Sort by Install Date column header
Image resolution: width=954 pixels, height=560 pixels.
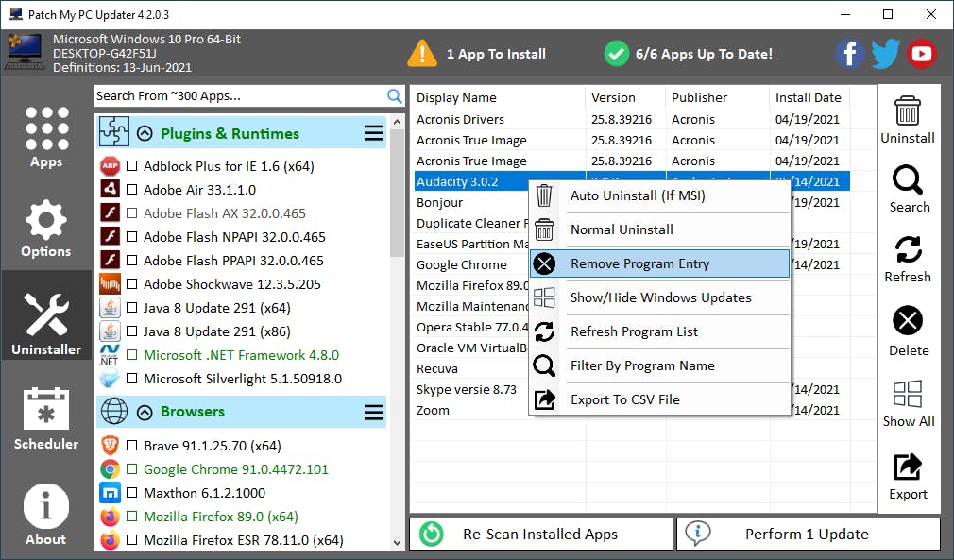[809, 97]
